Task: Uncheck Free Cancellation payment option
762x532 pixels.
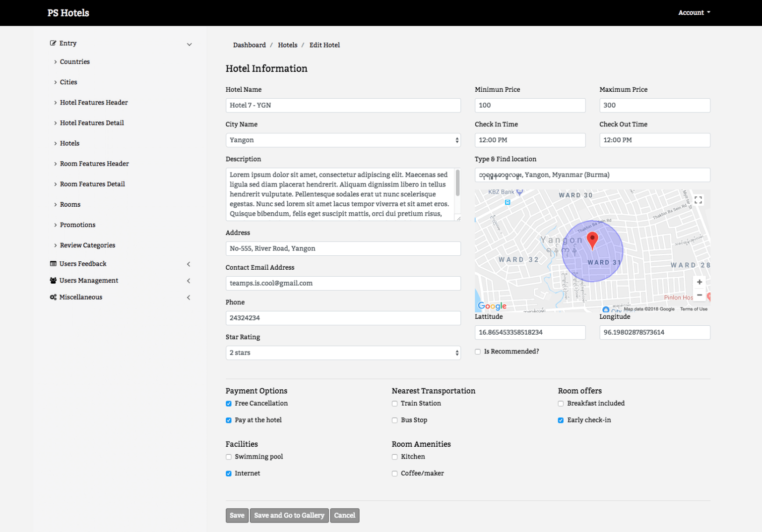Action: (228, 404)
